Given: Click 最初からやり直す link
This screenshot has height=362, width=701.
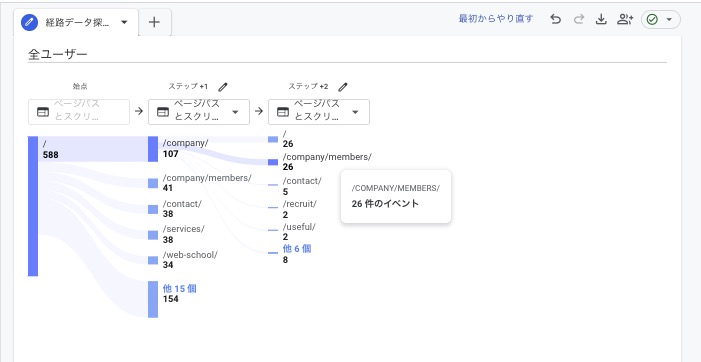Looking at the screenshot, I should 496,19.
